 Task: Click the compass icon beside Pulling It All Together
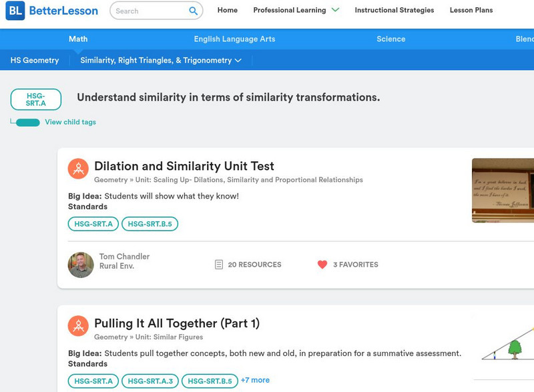click(x=78, y=326)
